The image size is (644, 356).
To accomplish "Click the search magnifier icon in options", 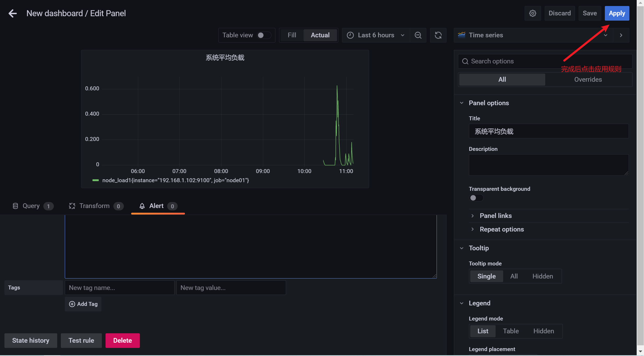I will [465, 61].
